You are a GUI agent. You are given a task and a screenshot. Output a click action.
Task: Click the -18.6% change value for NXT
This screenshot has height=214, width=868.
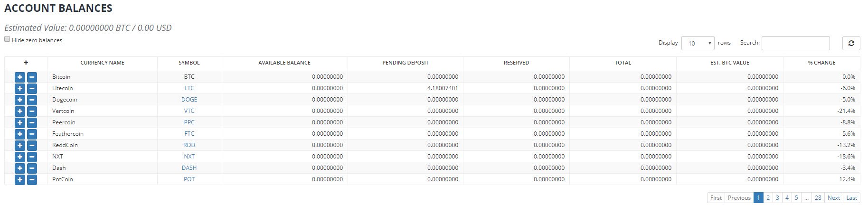(x=846, y=157)
